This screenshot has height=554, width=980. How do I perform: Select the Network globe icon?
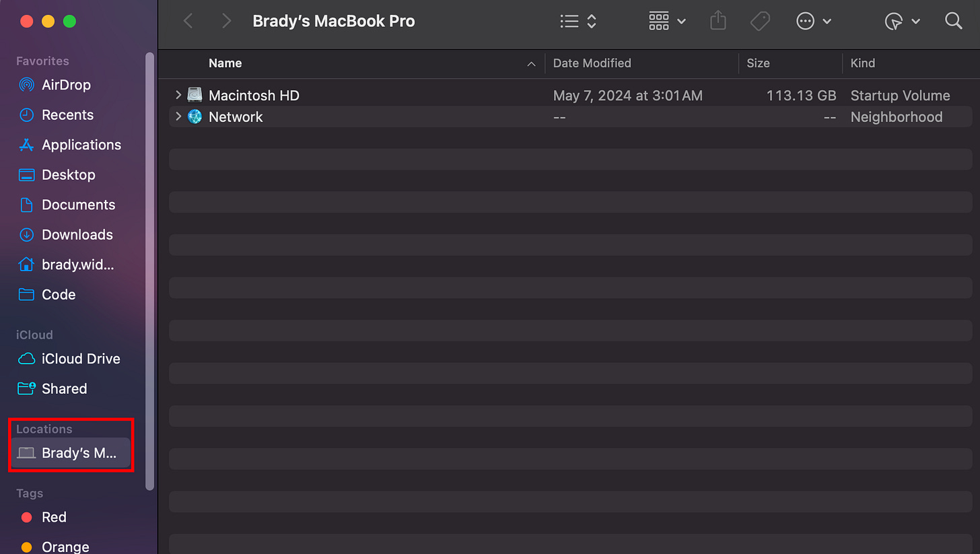[x=195, y=117]
